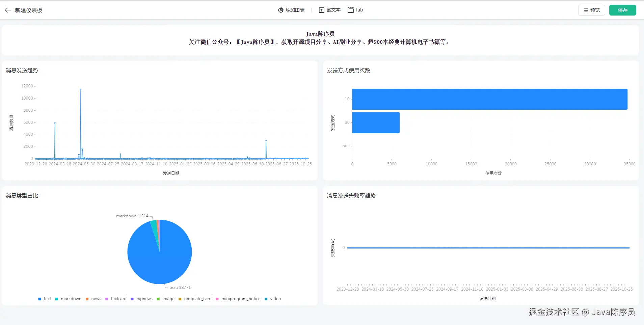Click the monitor icon in 预览 button

click(586, 10)
